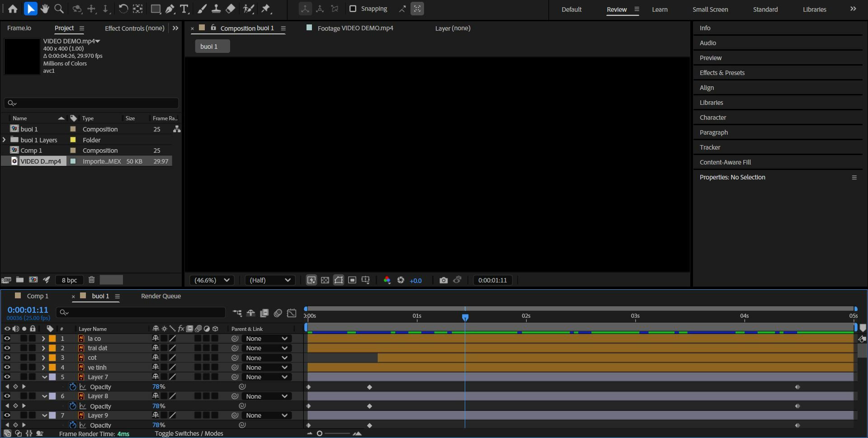Click the orange label of la co layer

tap(52, 339)
